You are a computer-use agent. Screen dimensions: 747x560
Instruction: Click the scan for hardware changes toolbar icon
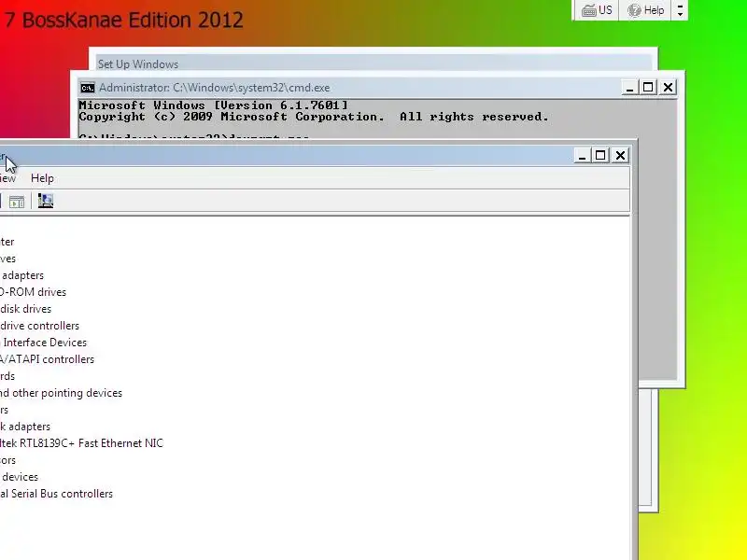pos(46,201)
